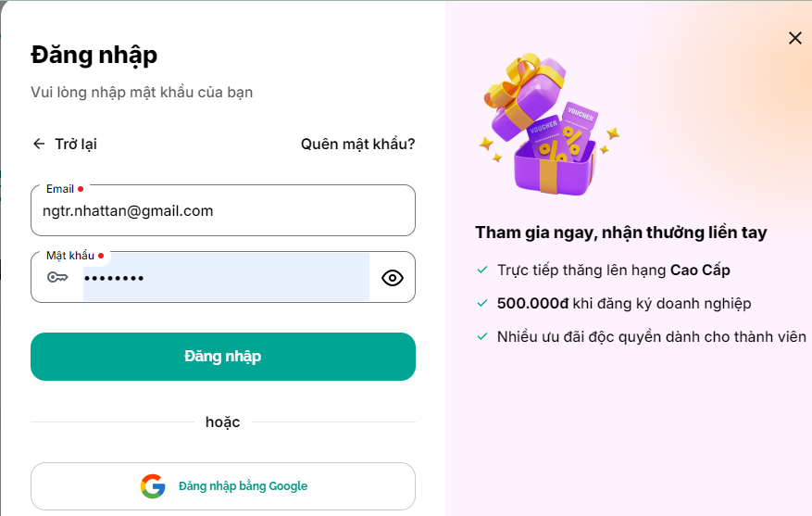Click the hoặc divider label
The image size is (812, 516).
coord(223,422)
